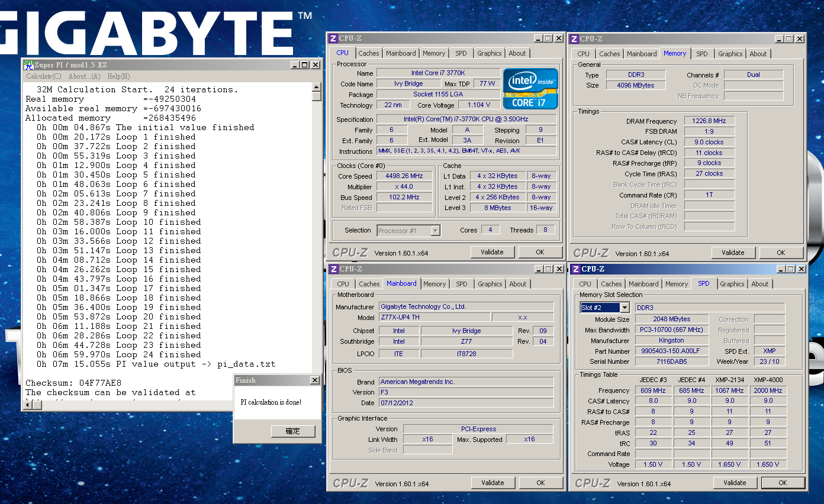
Task: Open the Calculate(C) menu in Super PI
Action: pyautogui.click(x=44, y=76)
